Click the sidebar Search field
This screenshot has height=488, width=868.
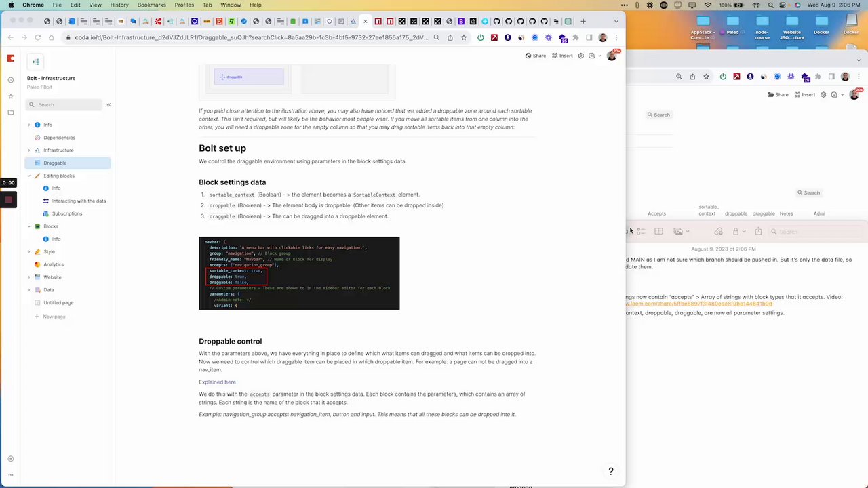tap(64, 104)
